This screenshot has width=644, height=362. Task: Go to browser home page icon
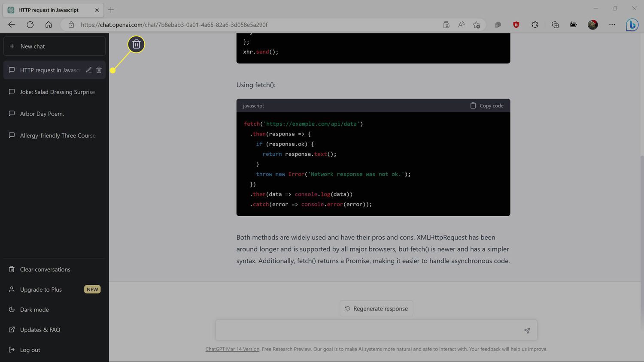(x=49, y=25)
